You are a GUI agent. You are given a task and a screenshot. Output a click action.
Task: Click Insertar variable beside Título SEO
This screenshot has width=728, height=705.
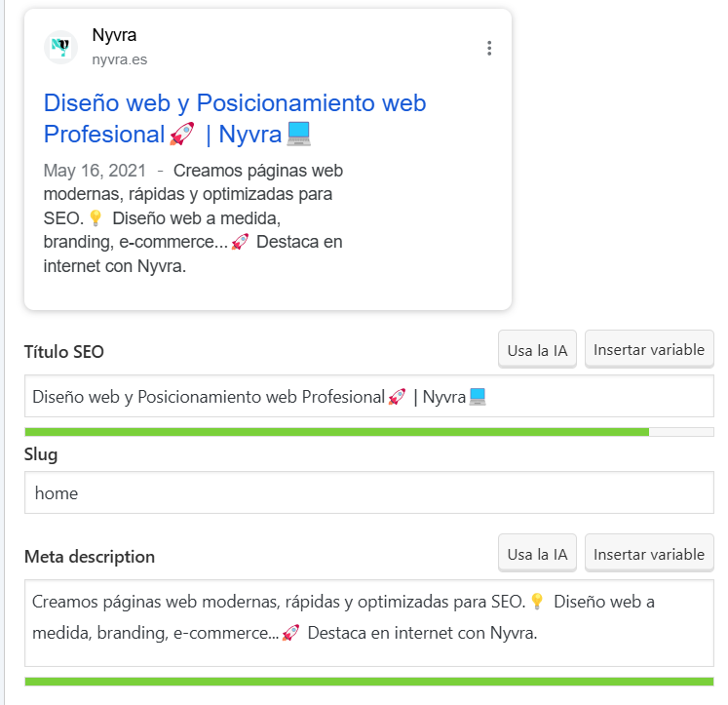pyautogui.click(x=649, y=350)
